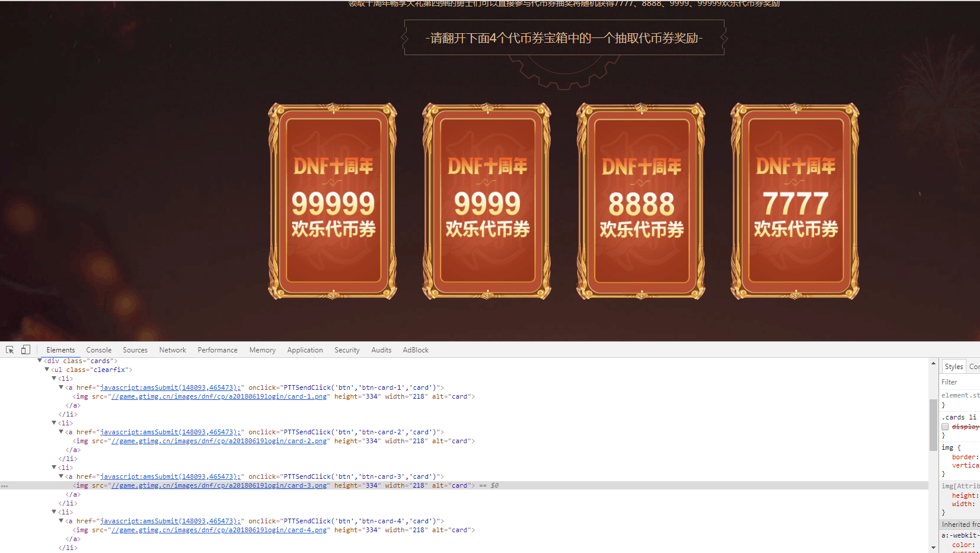
Task: Open the Sources panel
Action: coord(135,349)
